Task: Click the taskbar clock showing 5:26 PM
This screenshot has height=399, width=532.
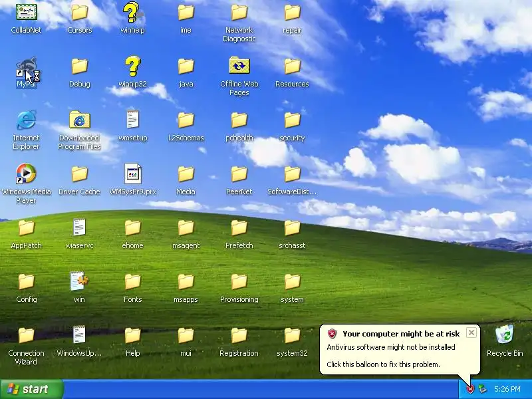Action: point(507,389)
